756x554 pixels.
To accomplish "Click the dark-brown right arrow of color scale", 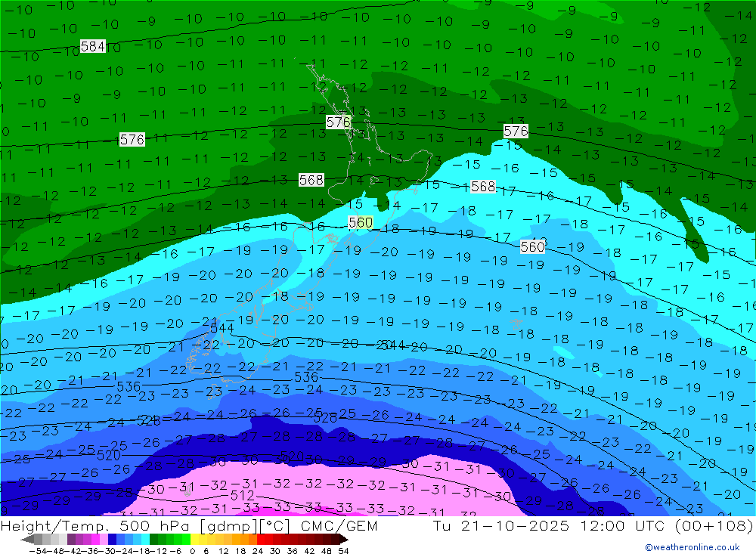I will [342, 539].
